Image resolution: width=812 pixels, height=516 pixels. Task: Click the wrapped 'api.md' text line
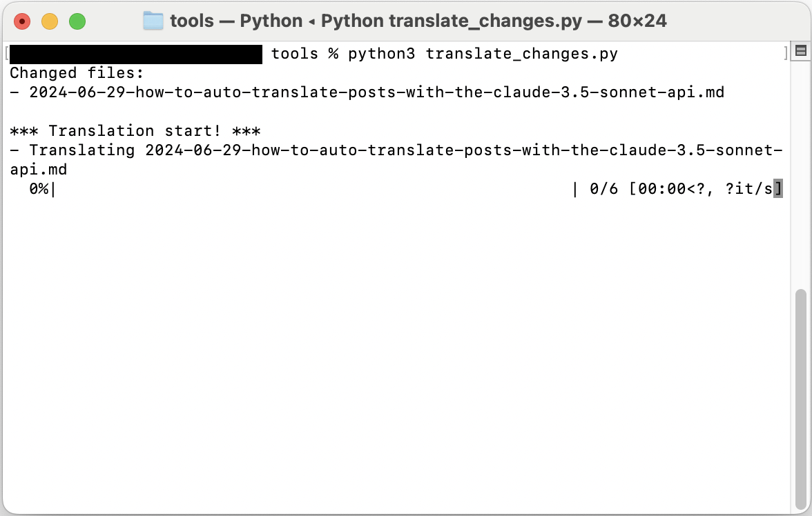point(39,170)
